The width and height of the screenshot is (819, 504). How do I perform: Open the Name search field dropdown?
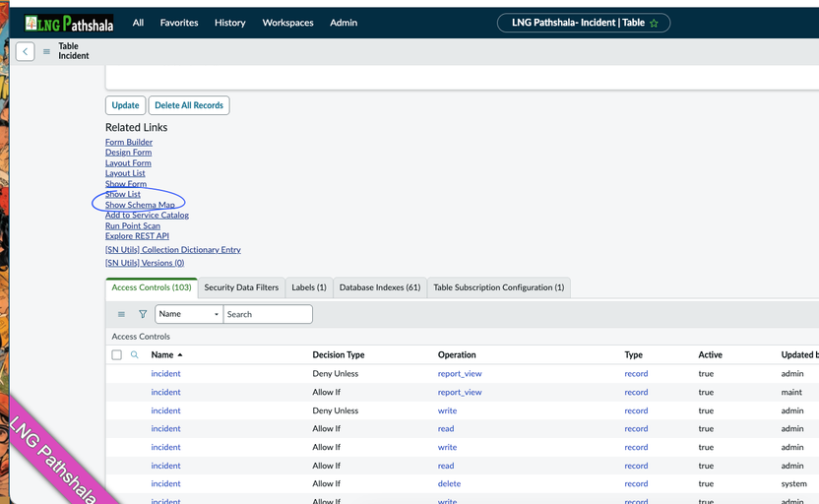188,314
